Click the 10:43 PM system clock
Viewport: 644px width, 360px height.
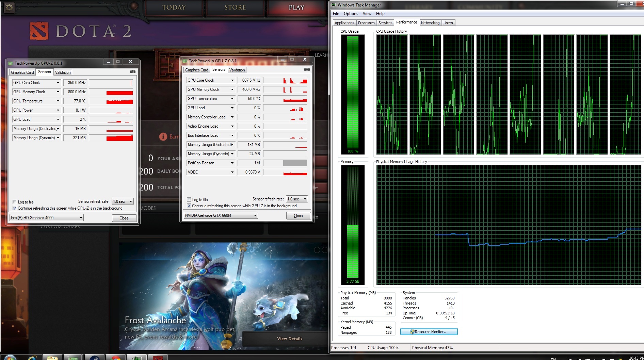636,358
